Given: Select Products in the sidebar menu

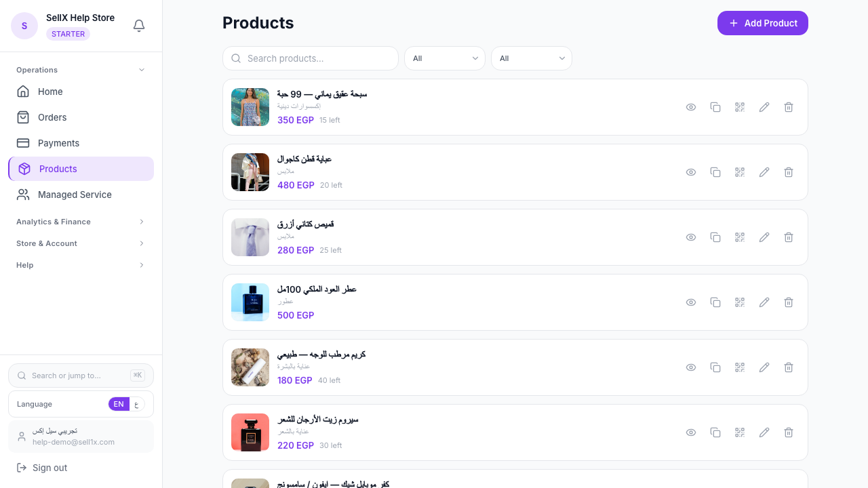Looking at the screenshot, I should click(x=58, y=169).
